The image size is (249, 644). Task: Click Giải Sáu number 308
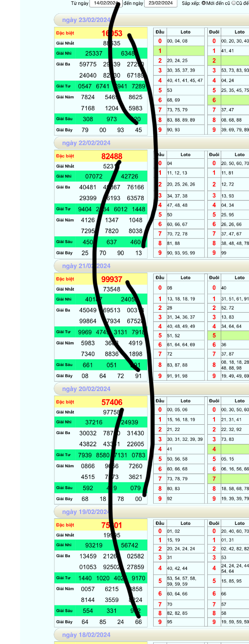tap(88, 119)
